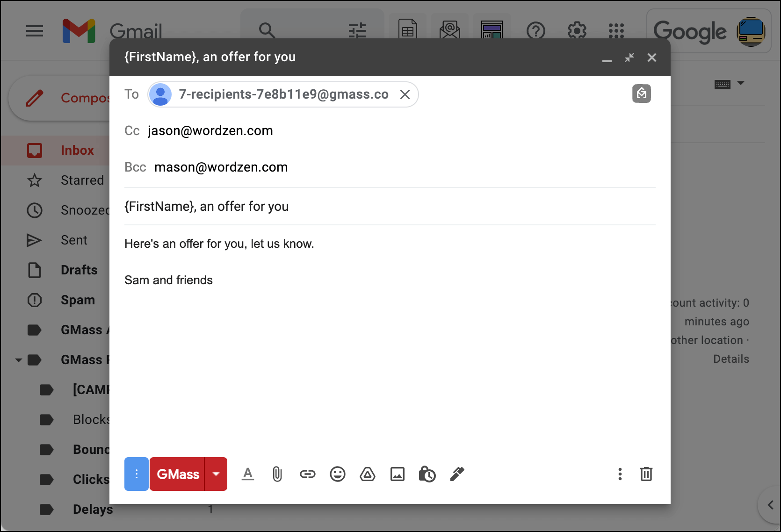781x532 pixels.
Task: Click the Compose button
Action: [60, 98]
